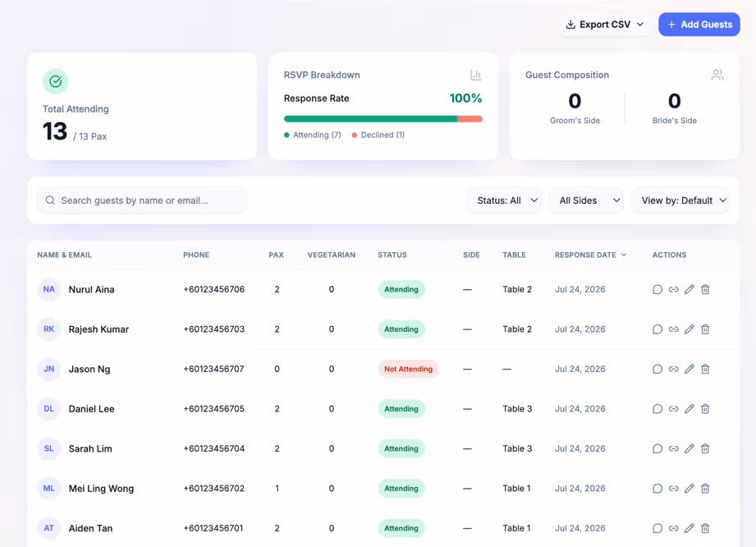Screen dimensions: 756x547
Task: Click the Side column header
Action: (471, 255)
